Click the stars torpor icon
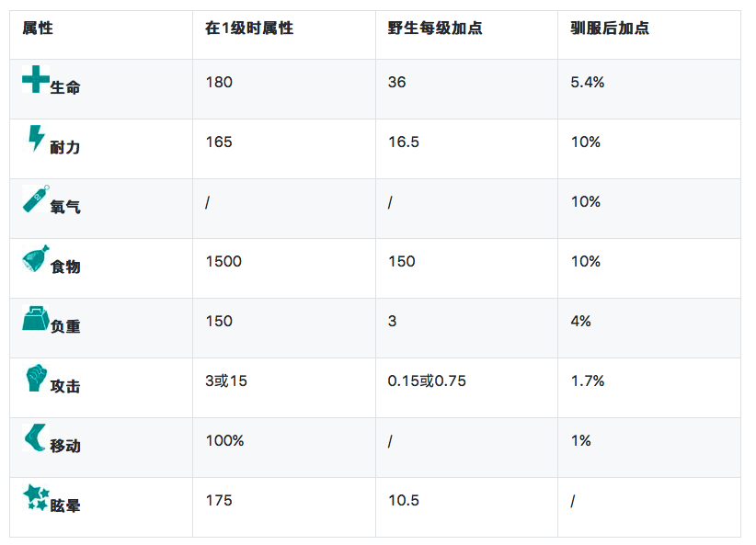 [35, 498]
